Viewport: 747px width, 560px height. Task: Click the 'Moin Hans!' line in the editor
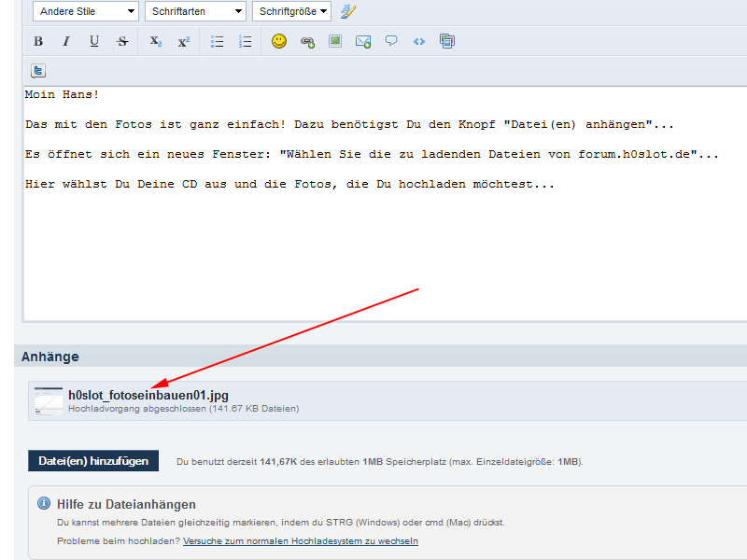pos(62,94)
